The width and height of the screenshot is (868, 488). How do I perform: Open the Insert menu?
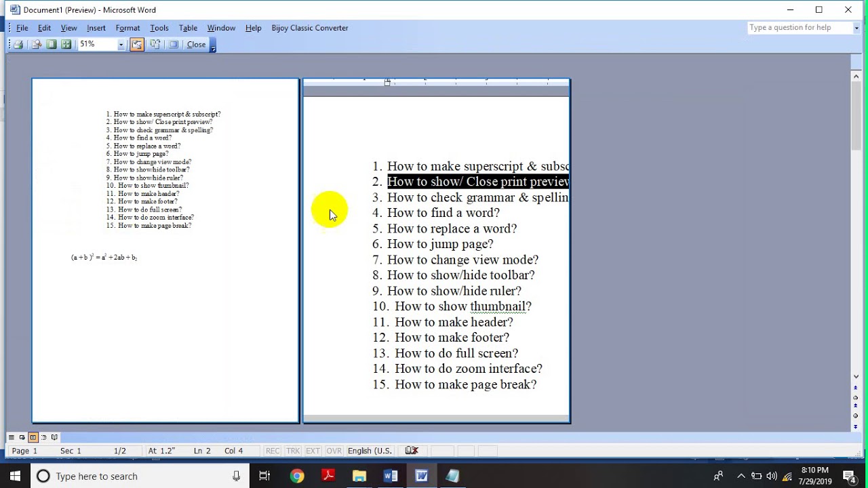point(96,28)
